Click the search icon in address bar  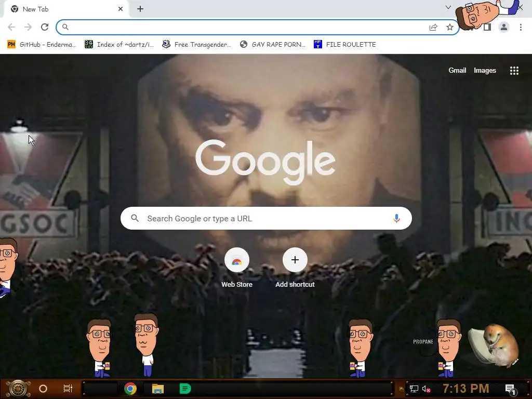[65, 27]
